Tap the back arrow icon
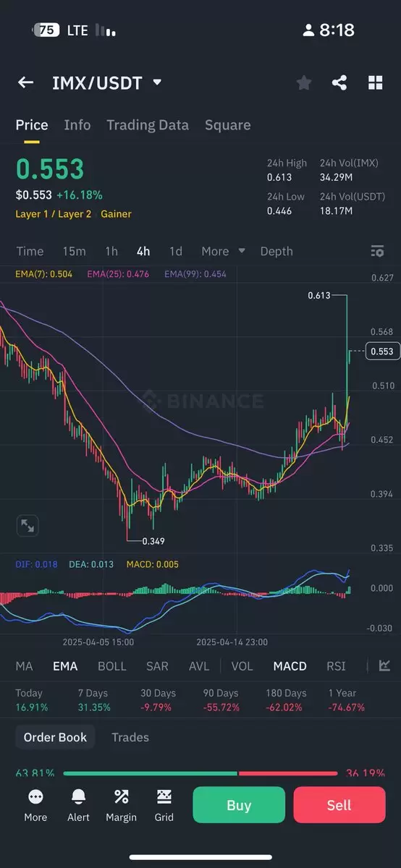The image size is (401, 868). coord(25,82)
